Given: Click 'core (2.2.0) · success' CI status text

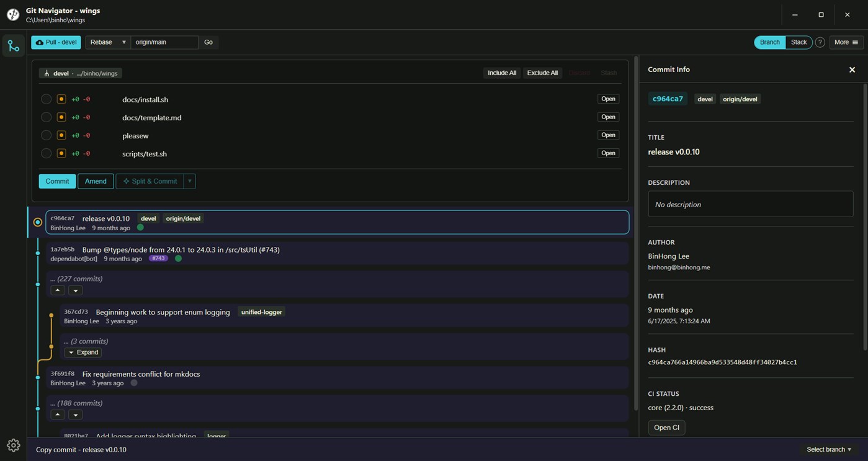Looking at the screenshot, I should tap(681, 408).
